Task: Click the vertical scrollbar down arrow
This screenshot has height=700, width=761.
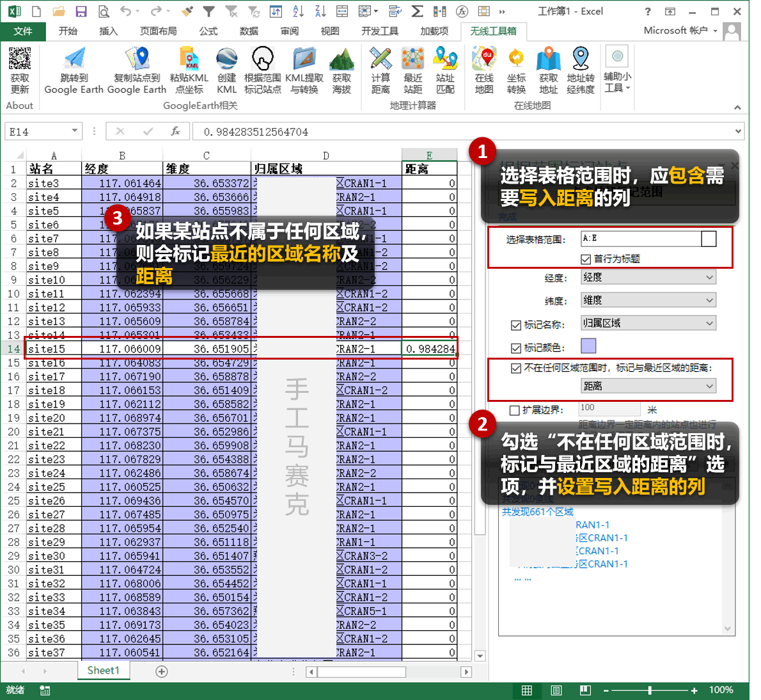Action: pos(480,656)
